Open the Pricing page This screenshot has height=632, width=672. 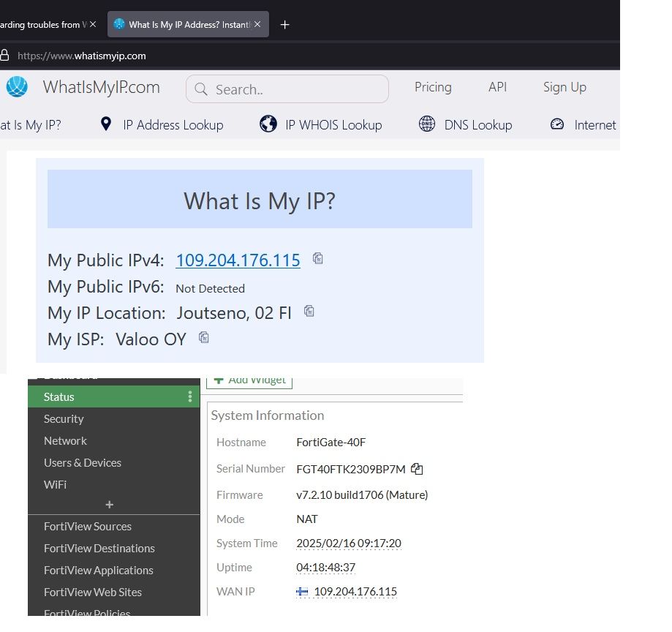point(433,87)
